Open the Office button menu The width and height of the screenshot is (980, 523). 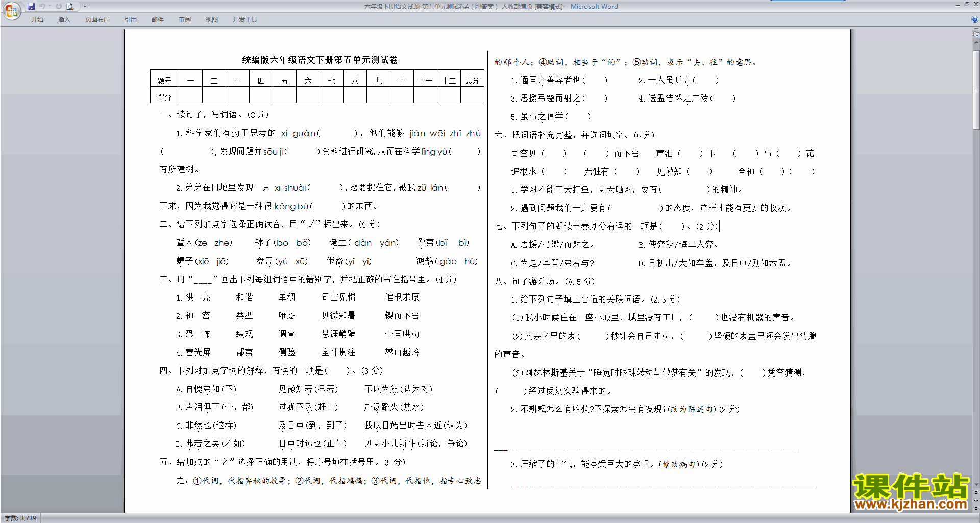11,10
